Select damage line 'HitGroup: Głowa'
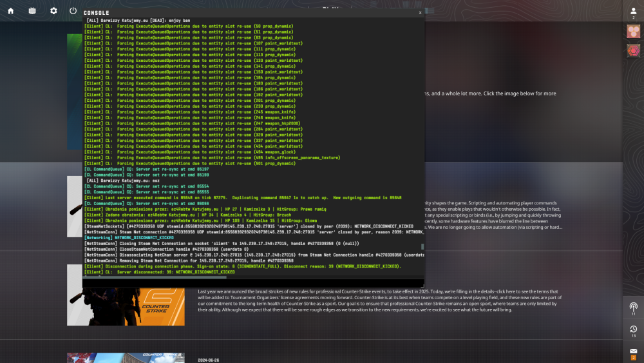The width and height of the screenshot is (644, 363). pos(200,221)
